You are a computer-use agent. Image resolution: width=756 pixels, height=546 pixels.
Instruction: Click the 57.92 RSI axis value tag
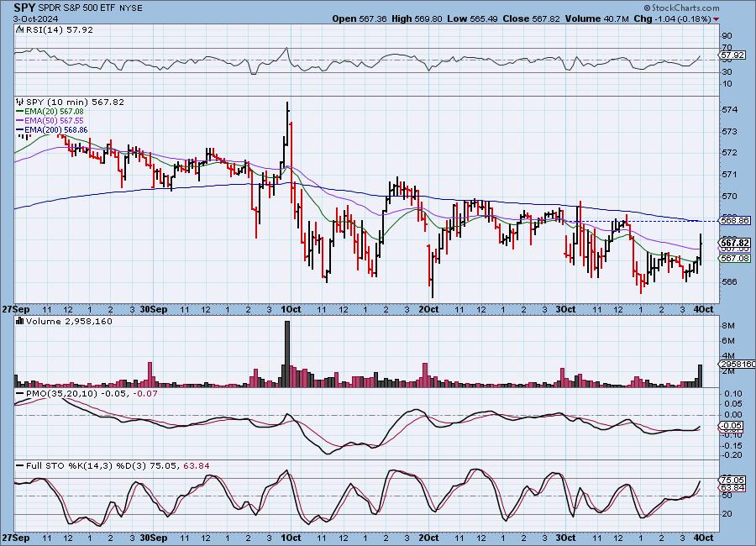click(732, 55)
